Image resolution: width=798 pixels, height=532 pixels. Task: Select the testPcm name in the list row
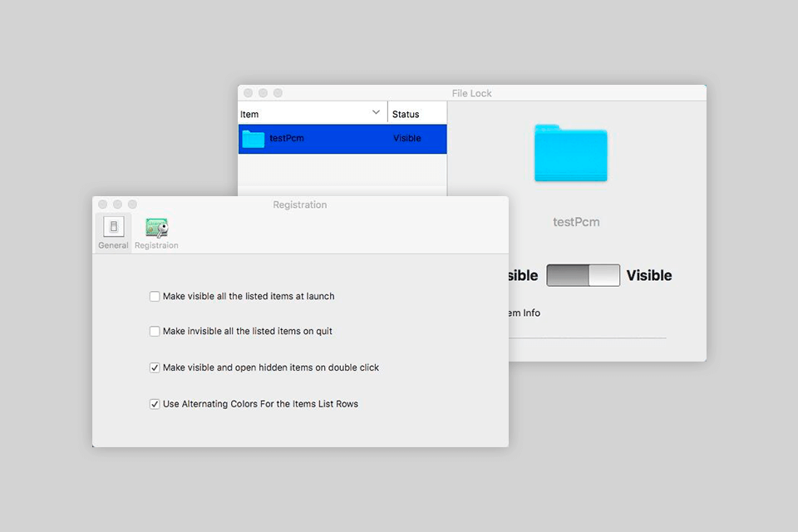pyautogui.click(x=287, y=139)
